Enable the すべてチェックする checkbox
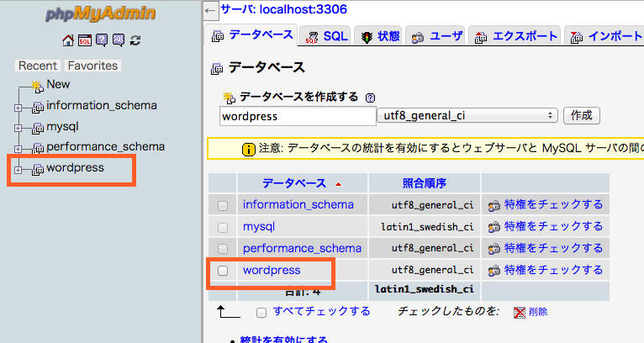The width and height of the screenshot is (644, 343). [261, 312]
